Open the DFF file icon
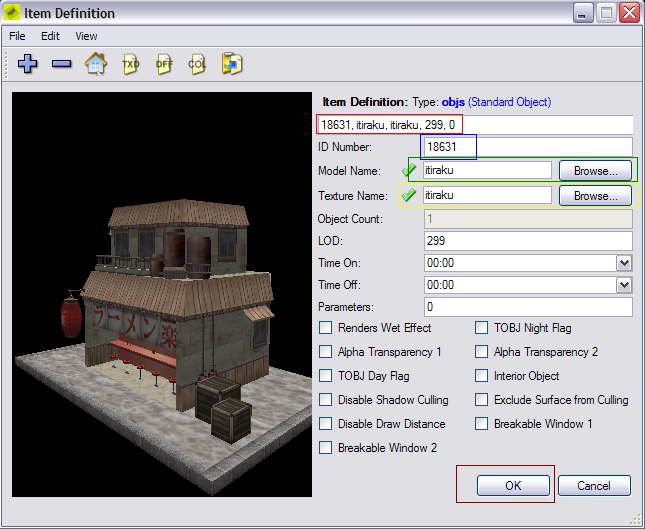 coord(164,64)
